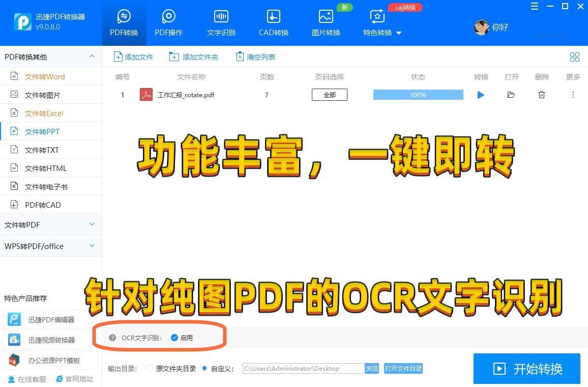
Task: Select 文件转PPT in the sidebar
Action: point(51,132)
